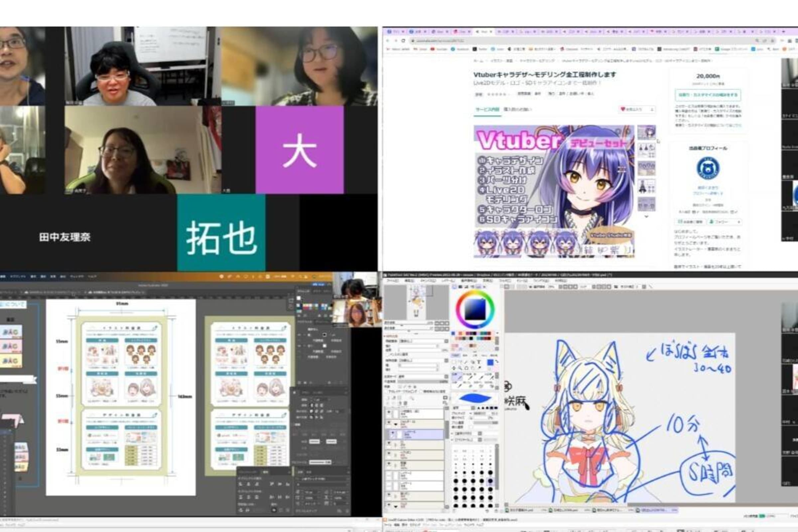
Task: Hide the topmost layer via eye icon
Action: pos(389,412)
